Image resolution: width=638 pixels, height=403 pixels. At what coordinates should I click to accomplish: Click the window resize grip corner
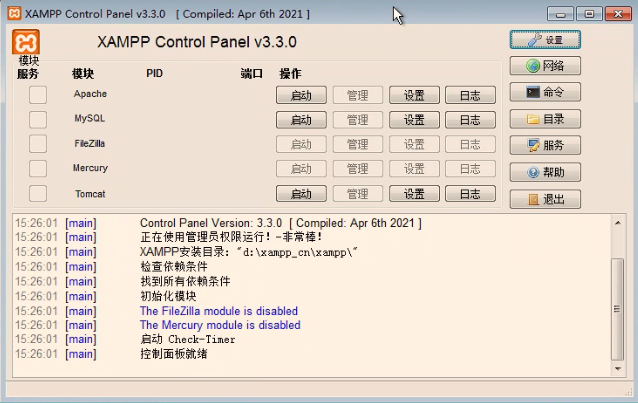[628, 392]
